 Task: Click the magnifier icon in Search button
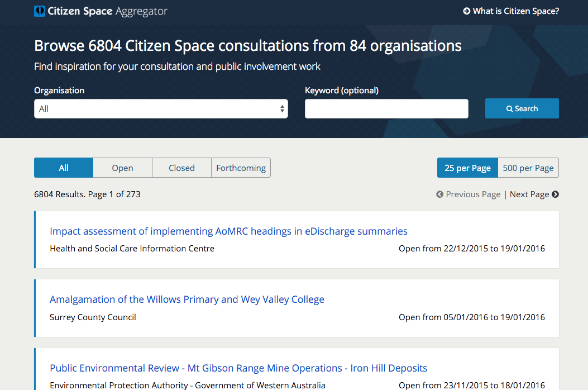tap(509, 108)
